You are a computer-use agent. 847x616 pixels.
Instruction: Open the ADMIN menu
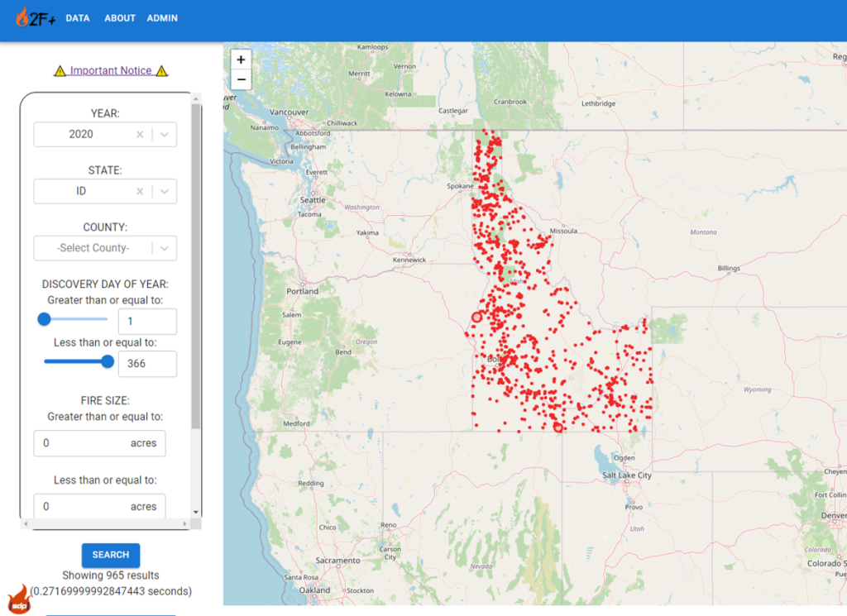pyautogui.click(x=162, y=18)
